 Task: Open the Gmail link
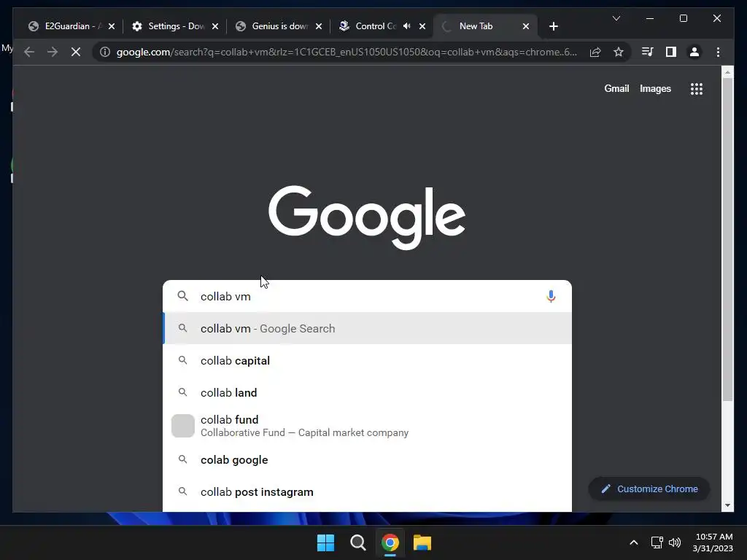coord(616,88)
